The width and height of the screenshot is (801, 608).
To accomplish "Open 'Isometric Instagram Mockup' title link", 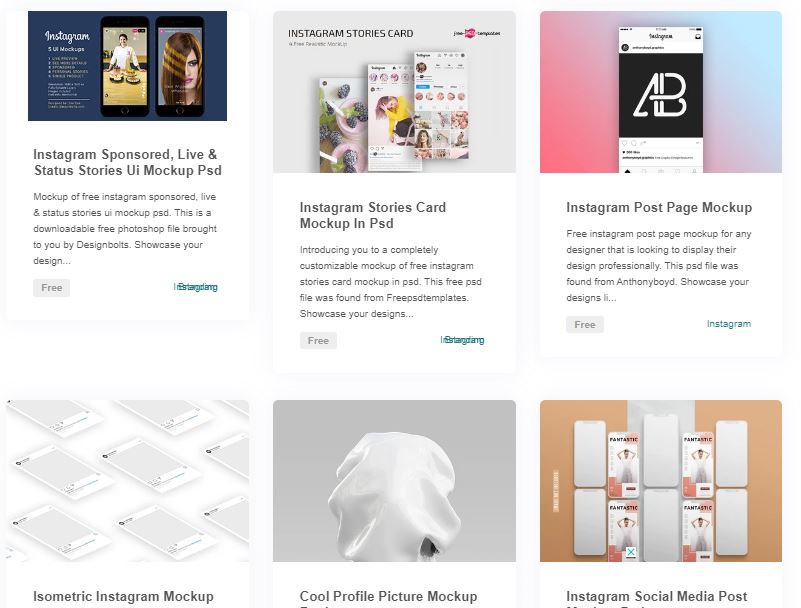I will [x=123, y=596].
